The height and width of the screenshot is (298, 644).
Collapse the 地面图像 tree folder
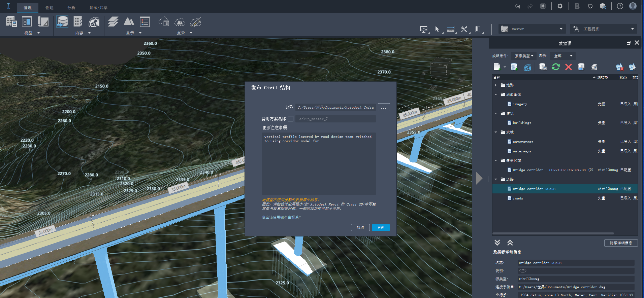[496, 95]
